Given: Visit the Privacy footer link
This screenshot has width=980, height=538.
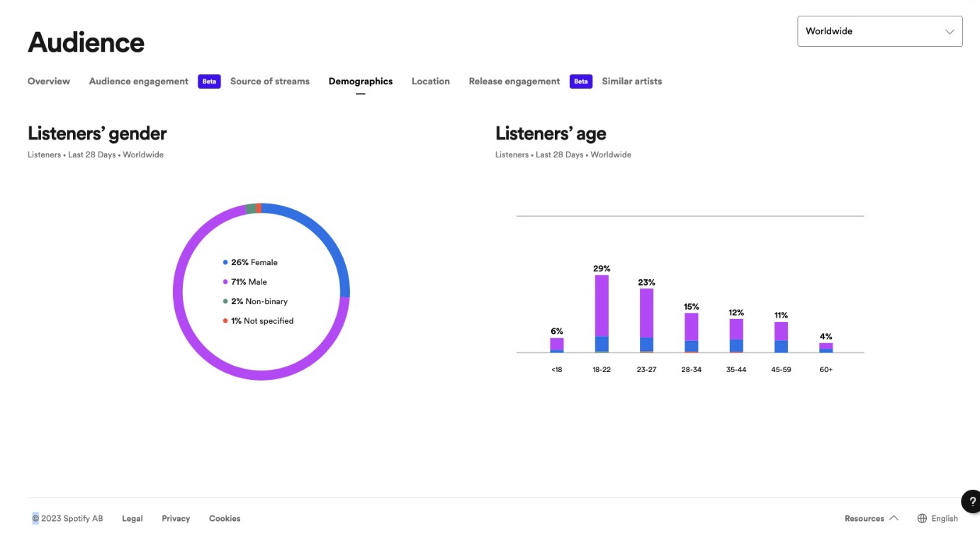Looking at the screenshot, I should 176,518.
